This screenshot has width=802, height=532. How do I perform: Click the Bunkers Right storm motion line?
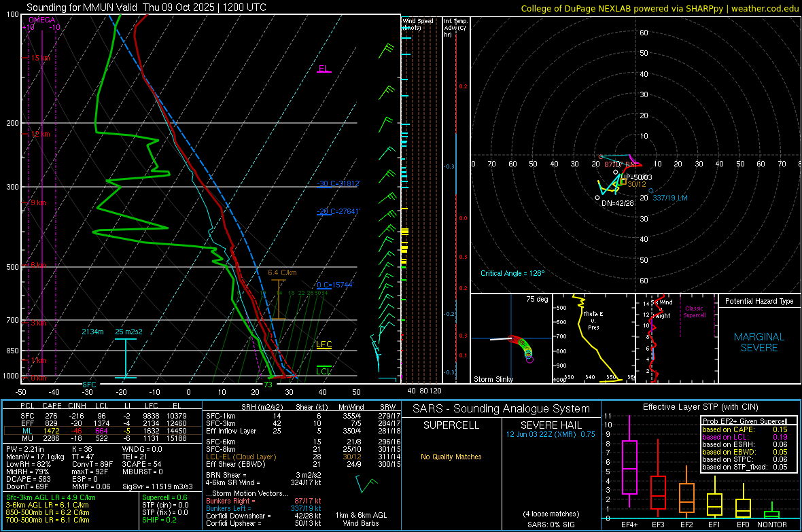pos(264,501)
